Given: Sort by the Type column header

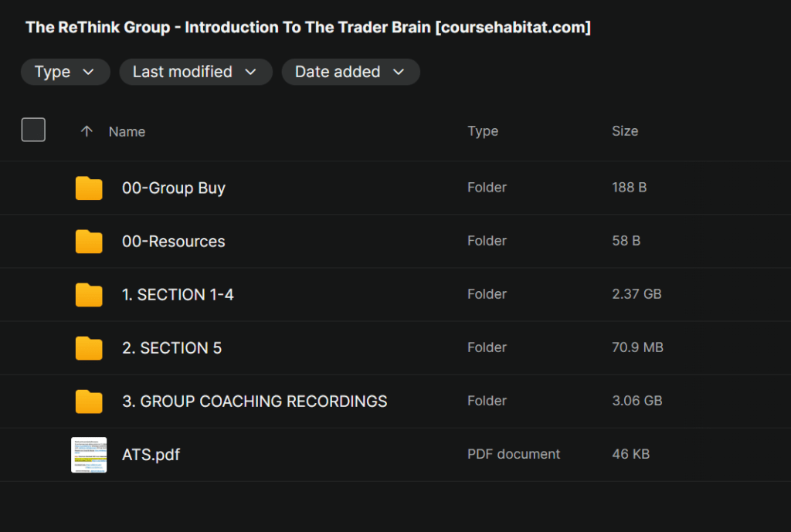Looking at the screenshot, I should tap(483, 131).
